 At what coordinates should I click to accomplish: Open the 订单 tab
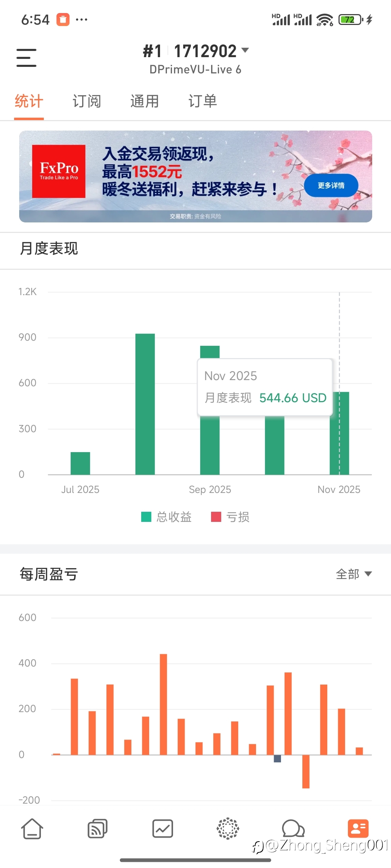[203, 101]
